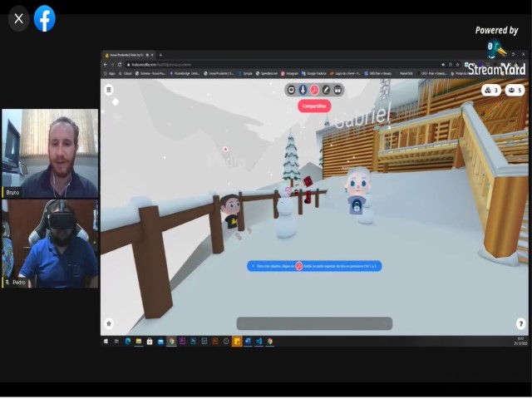532x399 pixels.
Task: Bookmark the page with the star icon
Action: click(x=457, y=65)
